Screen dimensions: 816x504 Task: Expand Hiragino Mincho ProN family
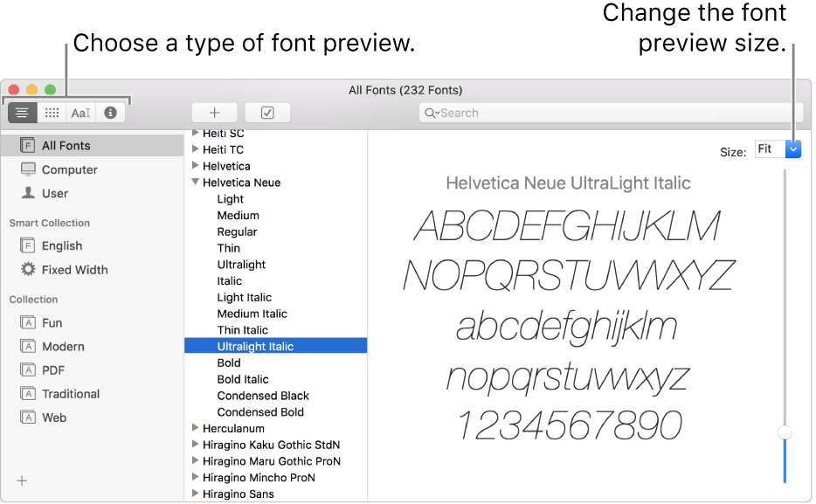196,477
